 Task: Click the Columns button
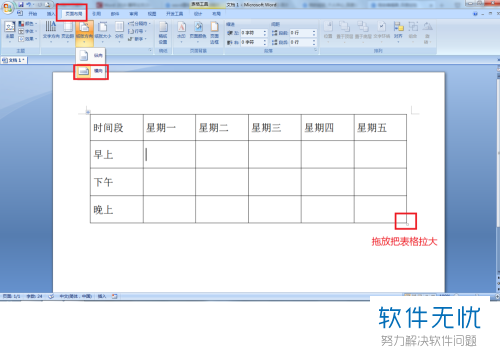point(119,32)
